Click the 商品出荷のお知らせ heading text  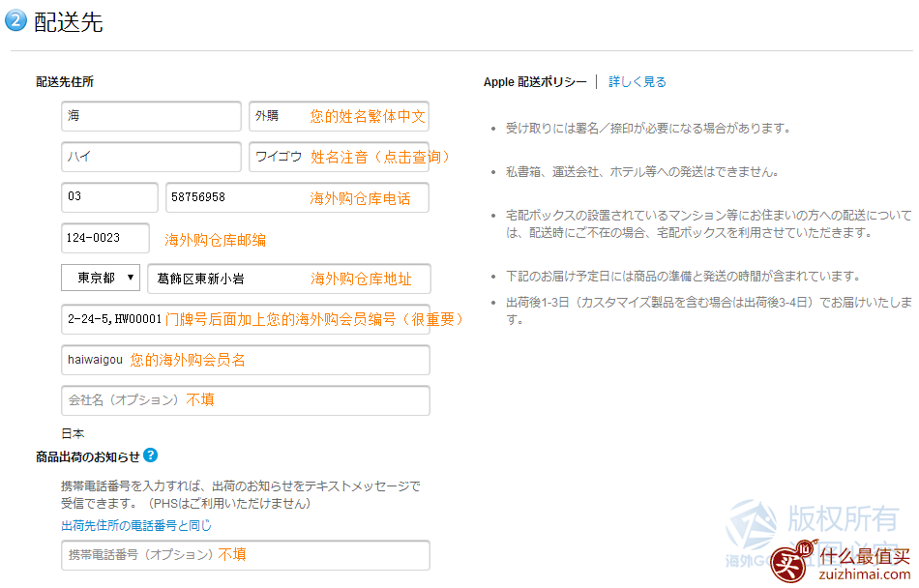coord(88,456)
